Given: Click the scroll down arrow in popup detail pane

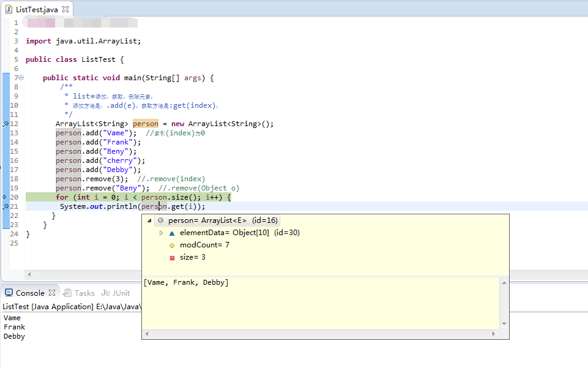Looking at the screenshot, I should 504,324.
